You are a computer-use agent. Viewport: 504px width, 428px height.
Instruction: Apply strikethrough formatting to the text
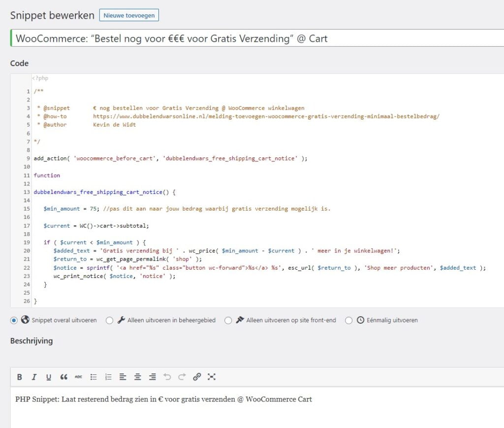78,377
